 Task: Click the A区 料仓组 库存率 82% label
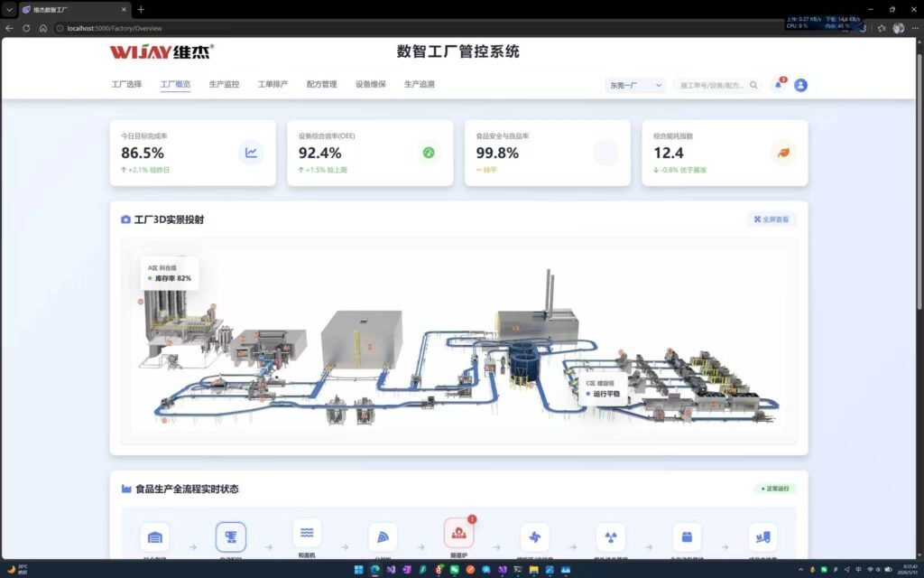170,273
